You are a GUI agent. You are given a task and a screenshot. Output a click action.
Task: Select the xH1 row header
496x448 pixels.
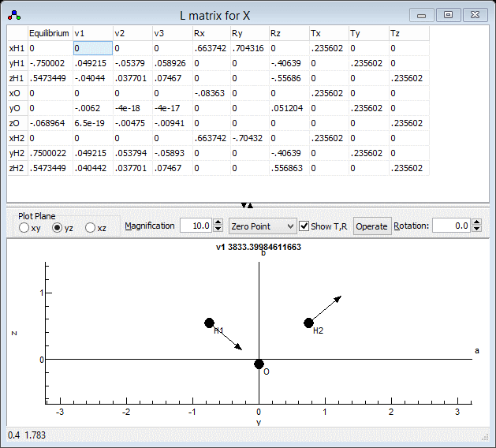click(x=17, y=48)
